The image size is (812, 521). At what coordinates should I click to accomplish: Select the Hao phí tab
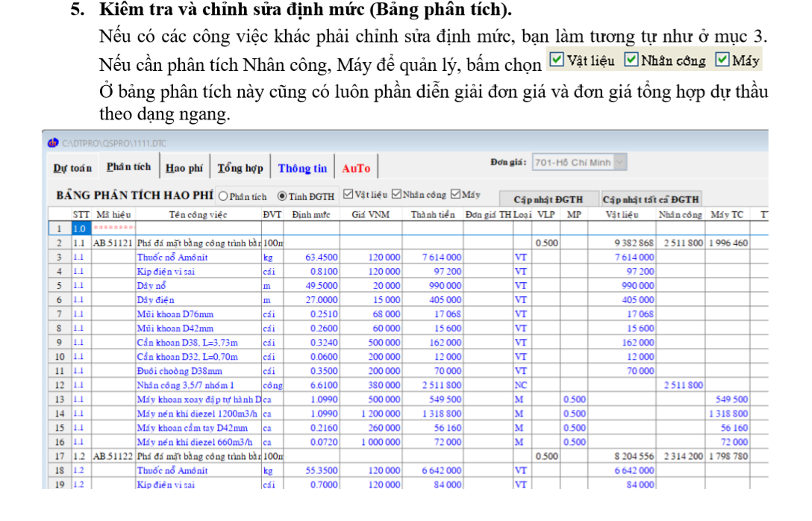tap(184, 168)
